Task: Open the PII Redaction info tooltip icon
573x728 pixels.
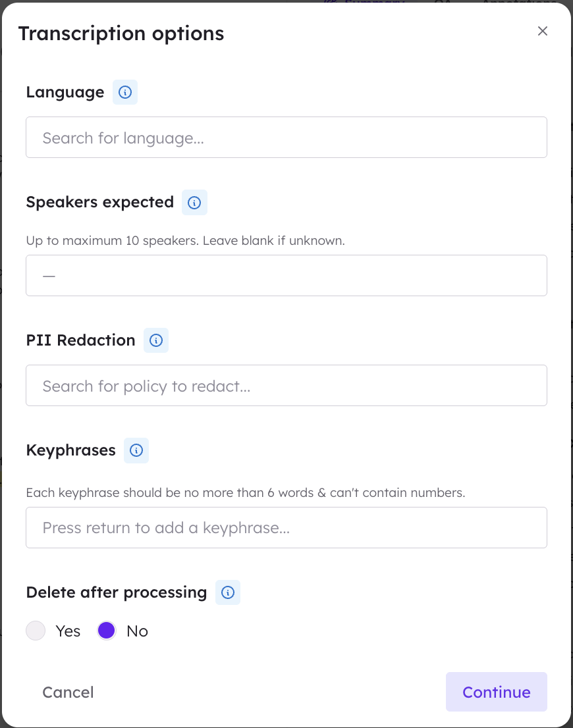Action: pos(156,340)
